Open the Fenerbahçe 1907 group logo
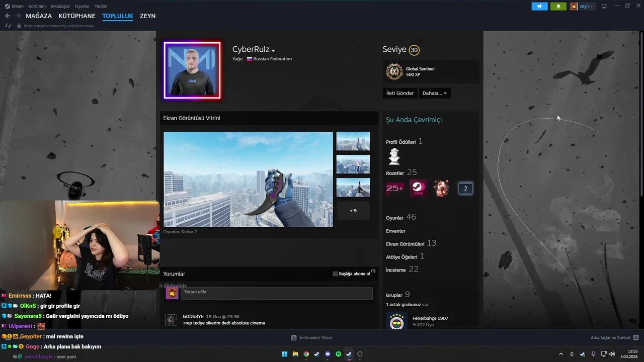 [x=397, y=321]
